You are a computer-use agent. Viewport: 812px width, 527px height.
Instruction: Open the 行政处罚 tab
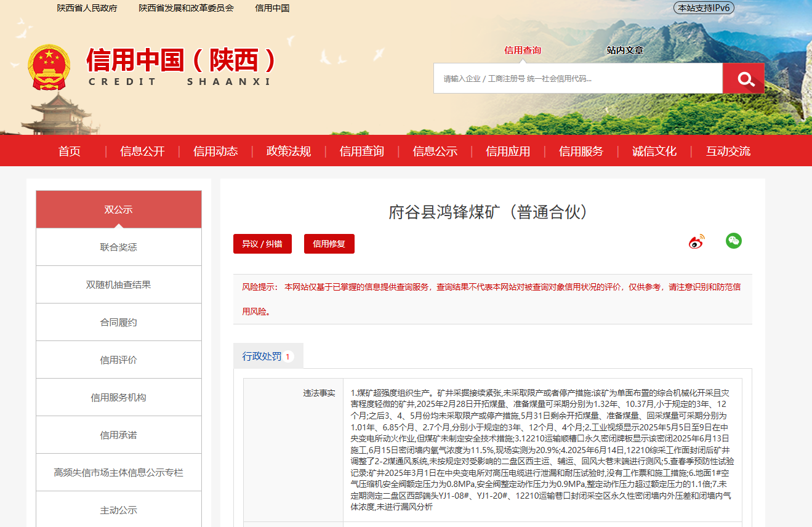click(268, 356)
